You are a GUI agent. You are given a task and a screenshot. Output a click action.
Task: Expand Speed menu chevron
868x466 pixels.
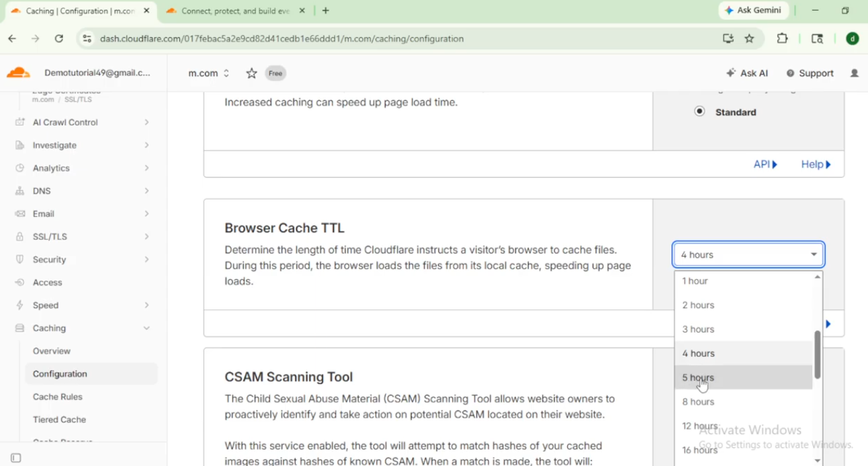[147, 305]
